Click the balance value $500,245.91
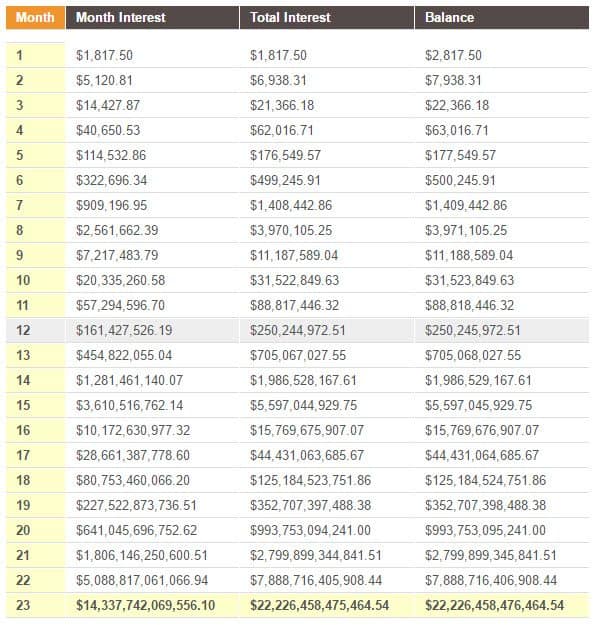Viewport: 595px width, 625px height. point(460,180)
